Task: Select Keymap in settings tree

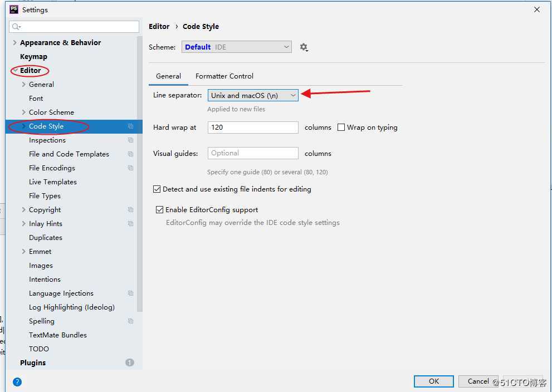Action: pos(33,57)
